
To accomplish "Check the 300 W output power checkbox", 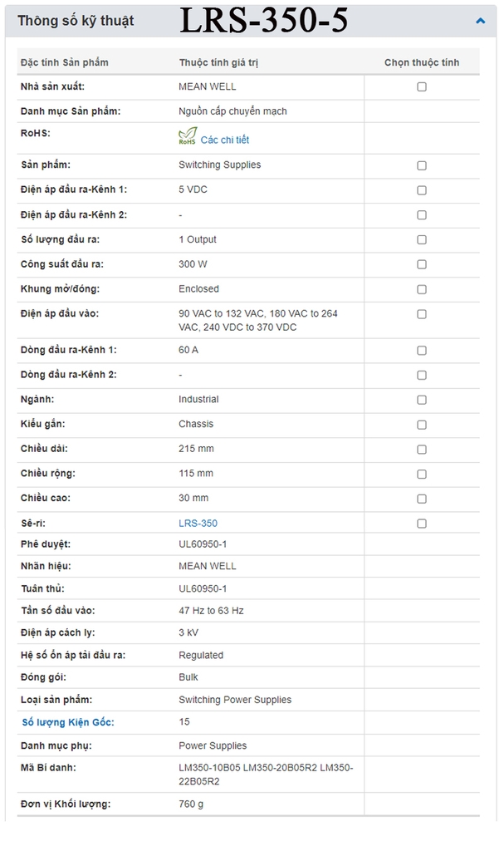I will pos(422,264).
